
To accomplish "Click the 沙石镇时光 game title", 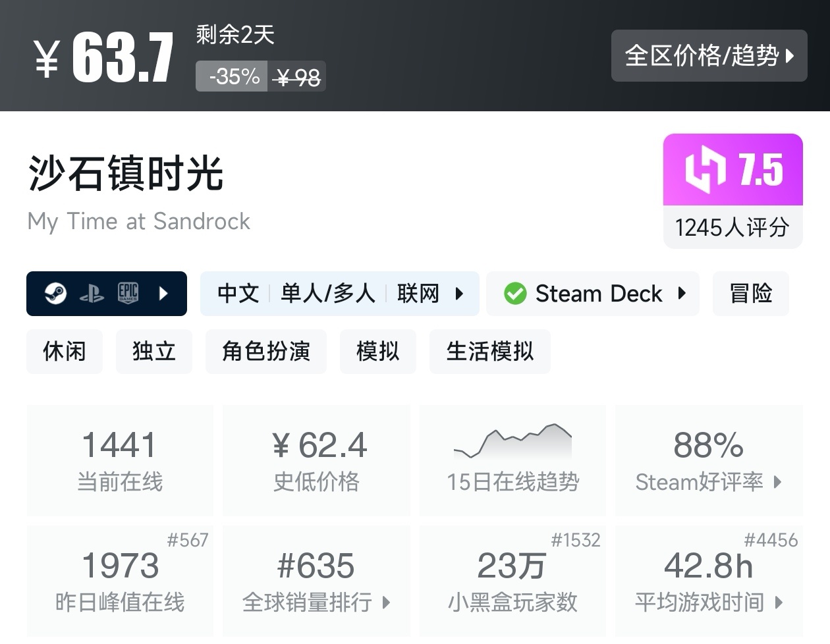I will tap(126, 174).
